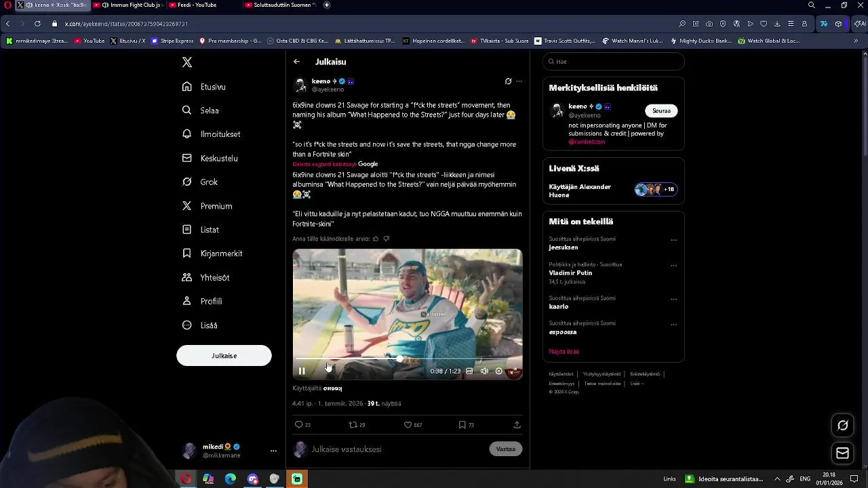Viewport: 868px width, 488px height.
Task: Give thumbs down to the translation
Action: pos(387,239)
